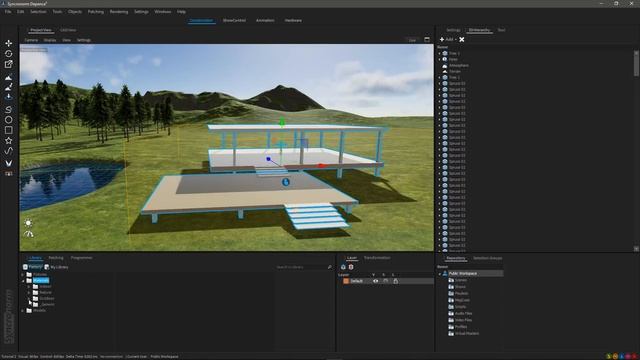Select the lower terrain arrow-down tool

9,97
